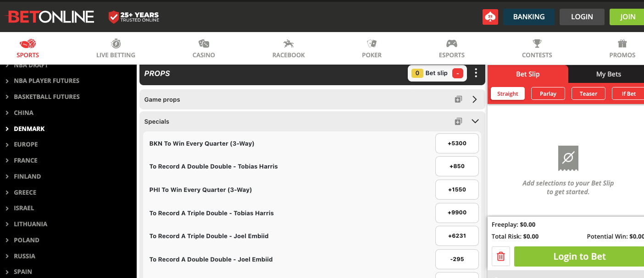The width and height of the screenshot is (644, 278).
Task: Open the Sports section football icon
Action: pyautogui.click(x=28, y=44)
